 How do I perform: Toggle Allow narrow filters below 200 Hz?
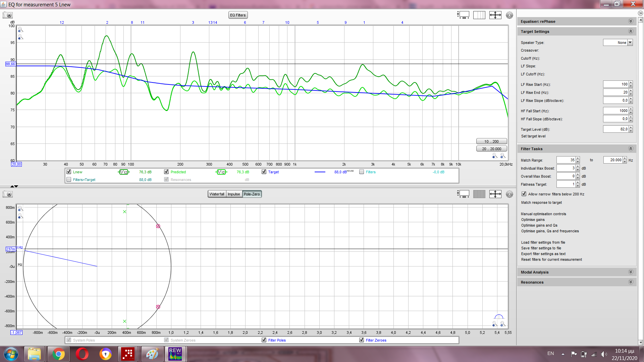pyautogui.click(x=524, y=194)
